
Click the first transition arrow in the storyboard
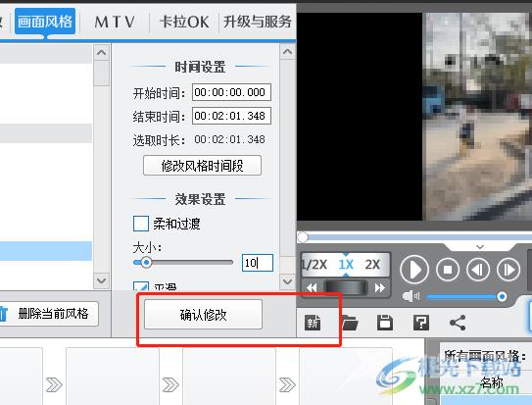[x=54, y=384]
